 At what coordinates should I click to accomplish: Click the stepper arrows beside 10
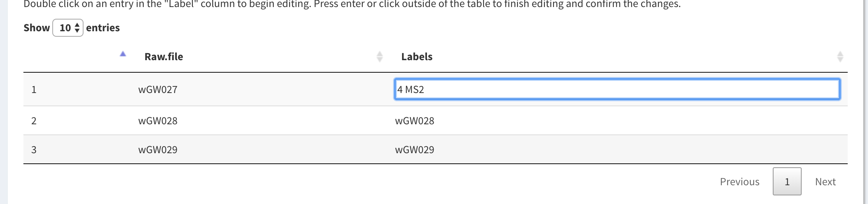click(77, 28)
